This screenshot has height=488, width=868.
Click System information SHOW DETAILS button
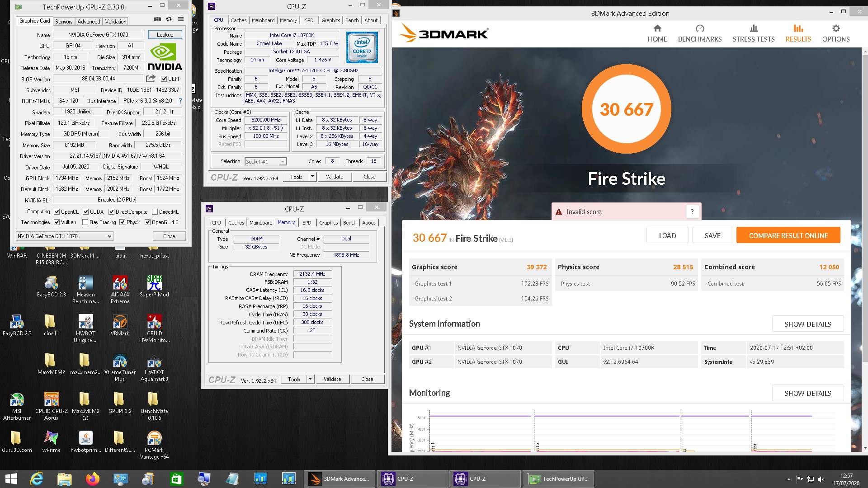[x=808, y=324]
